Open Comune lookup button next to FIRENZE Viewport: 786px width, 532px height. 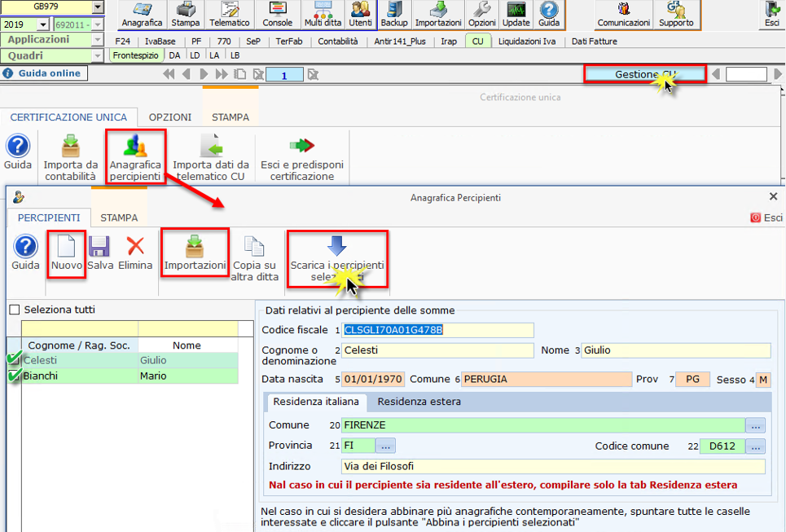tap(756, 425)
